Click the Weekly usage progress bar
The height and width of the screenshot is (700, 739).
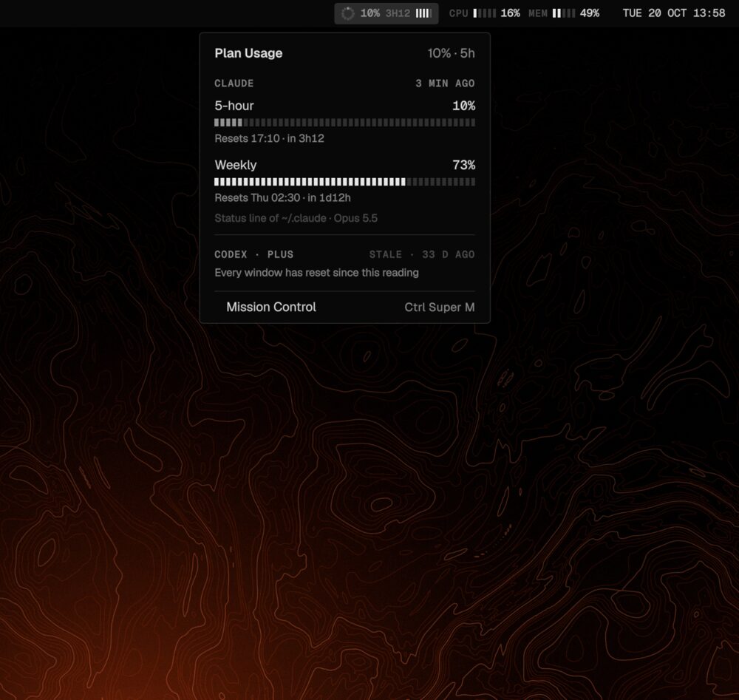pos(344,182)
